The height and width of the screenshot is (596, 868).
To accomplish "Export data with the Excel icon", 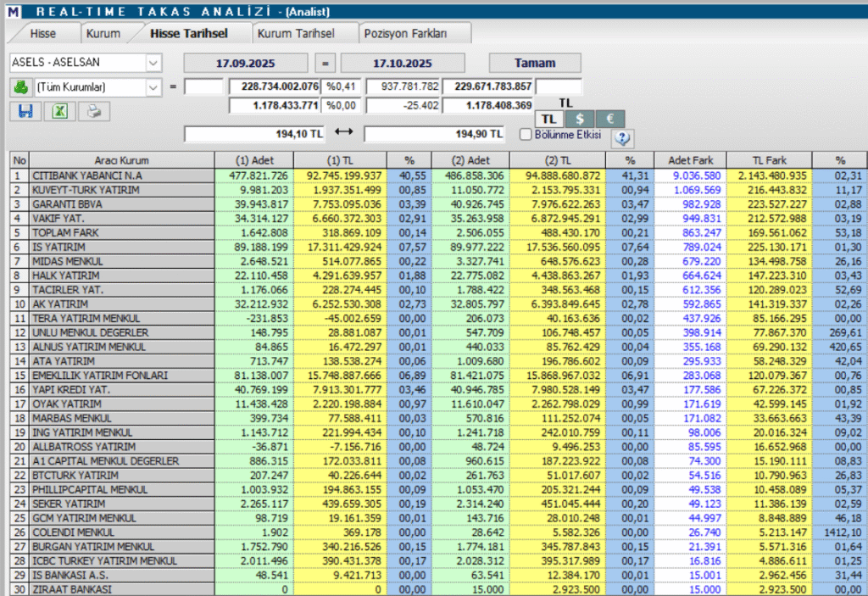I will point(60,111).
